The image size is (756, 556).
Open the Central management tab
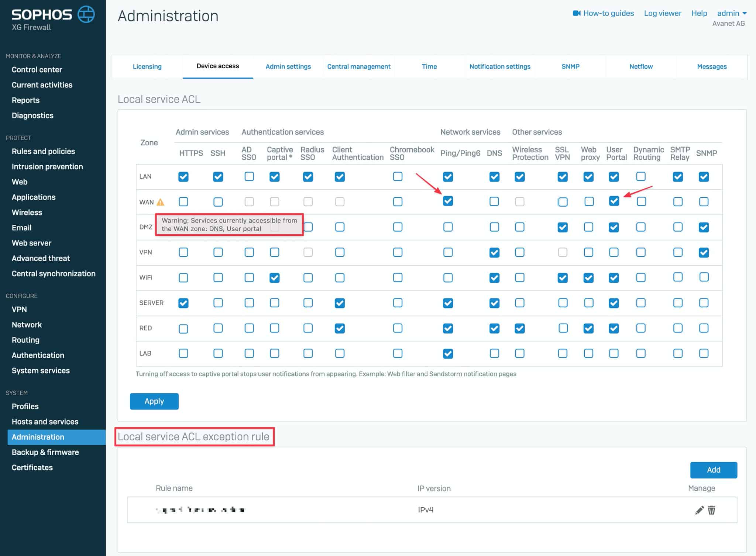(358, 66)
